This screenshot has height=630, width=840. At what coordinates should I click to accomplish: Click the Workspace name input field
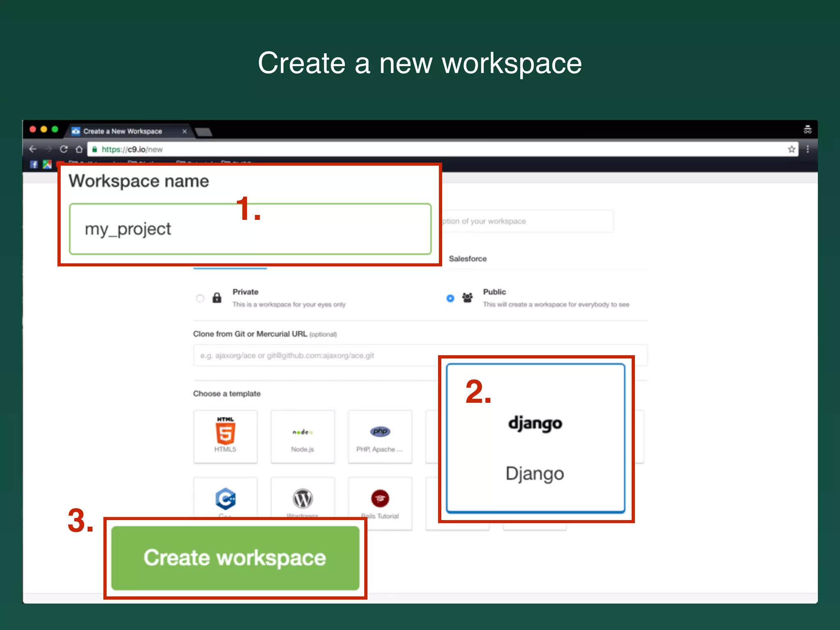tap(250, 229)
